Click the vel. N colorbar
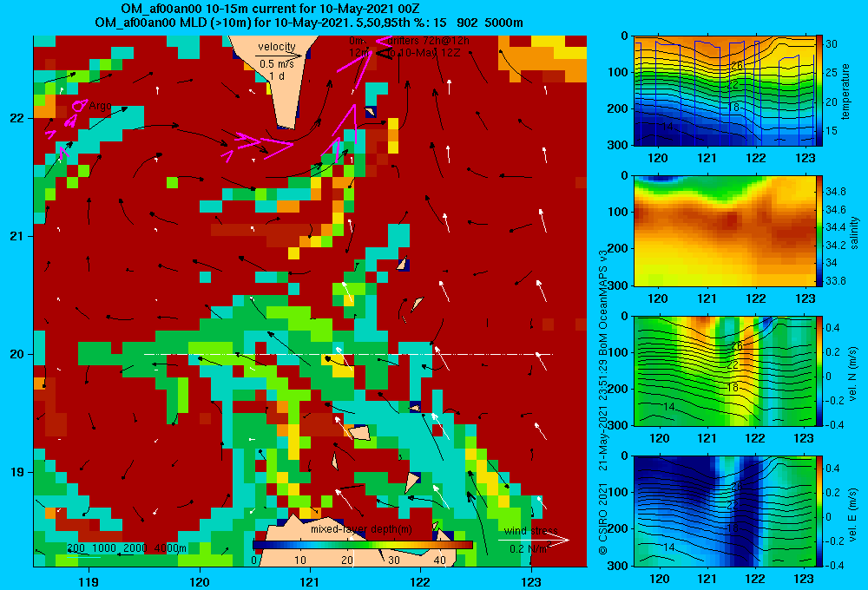Viewport: 868px width, 590px height. coord(819,370)
